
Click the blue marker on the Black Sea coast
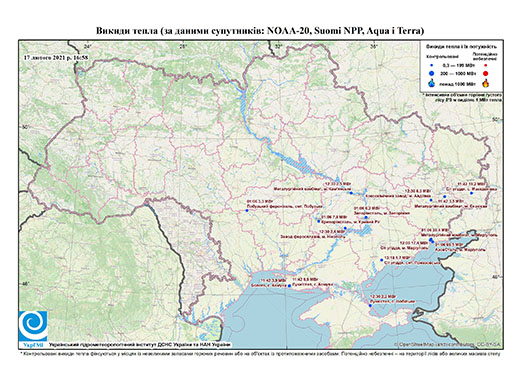click(289, 285)
